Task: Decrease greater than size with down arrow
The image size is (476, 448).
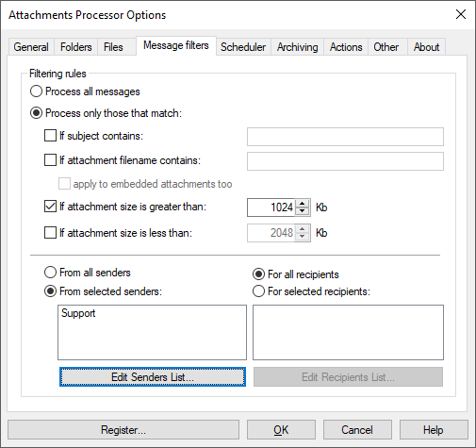Action: (x=303, y=211)
